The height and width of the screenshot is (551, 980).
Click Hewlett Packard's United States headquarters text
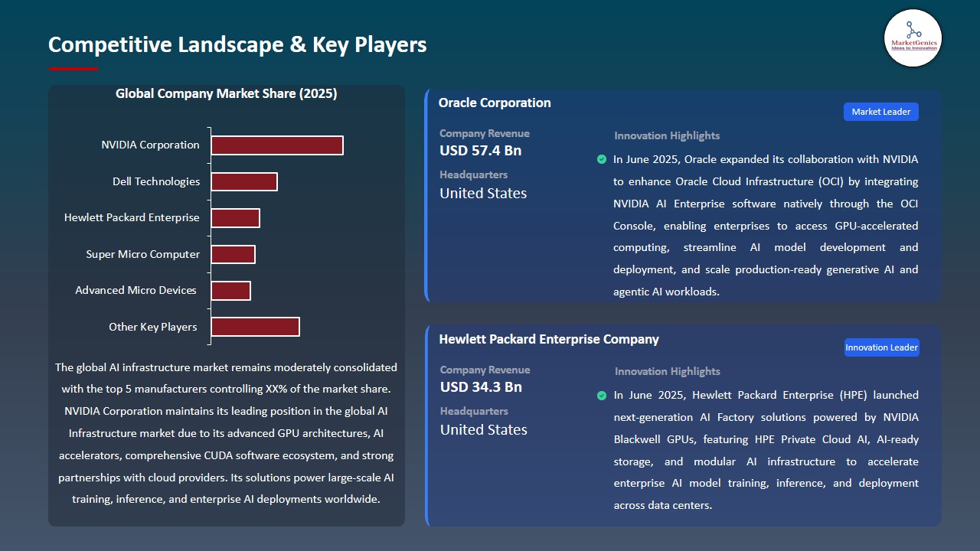tap(483, 430)
